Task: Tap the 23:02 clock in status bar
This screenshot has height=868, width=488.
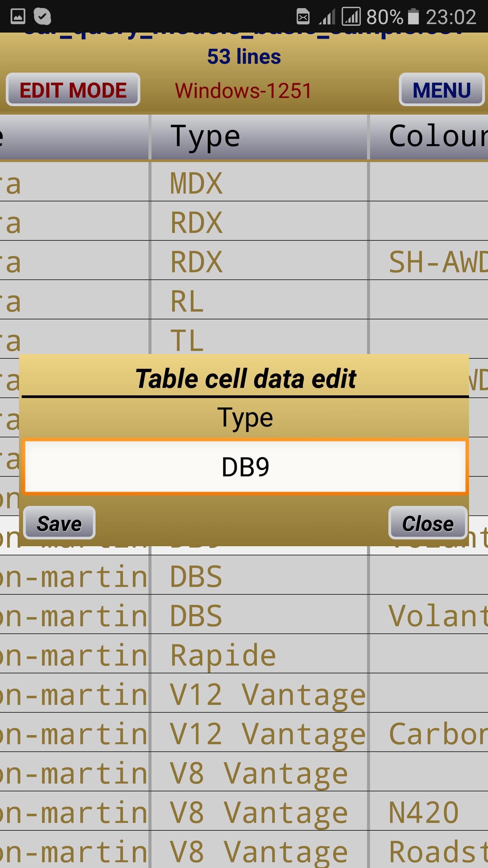Action: click(x=451, y=17)
